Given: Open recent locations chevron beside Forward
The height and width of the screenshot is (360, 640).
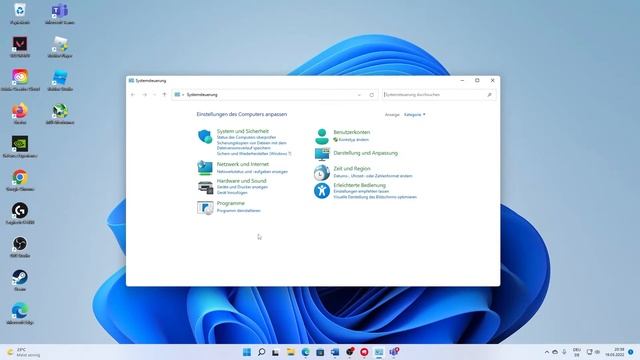Looking at the screenshot, I should (x=154, y=95).
